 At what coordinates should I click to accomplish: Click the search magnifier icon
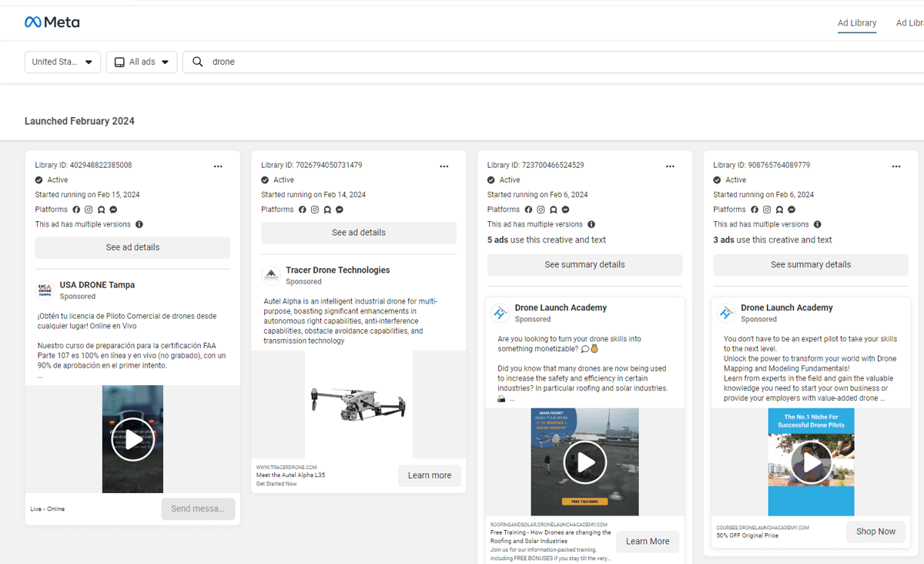click(x=198, y=62)
